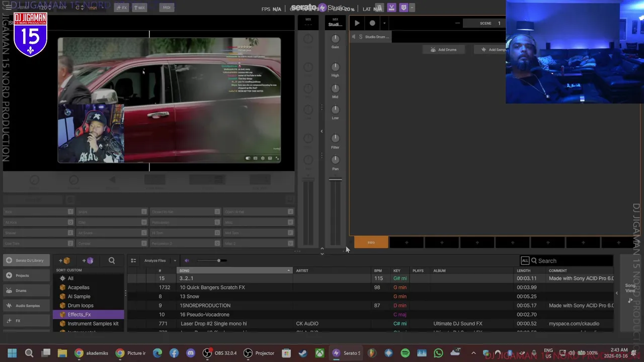Viewport: 644px width, 362px height.
Task: Toggle the library list view icon
Action: 133,260
